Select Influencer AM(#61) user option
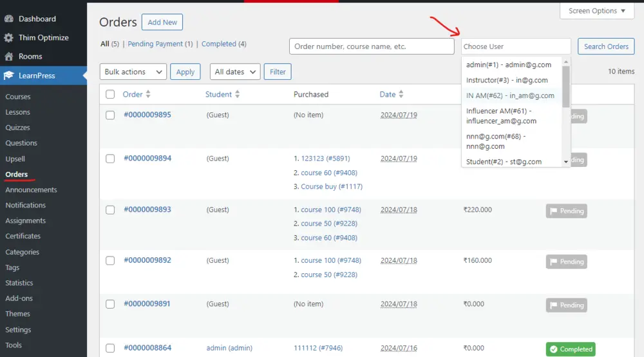This screenshot has height=357, width=644. [512, 116]
